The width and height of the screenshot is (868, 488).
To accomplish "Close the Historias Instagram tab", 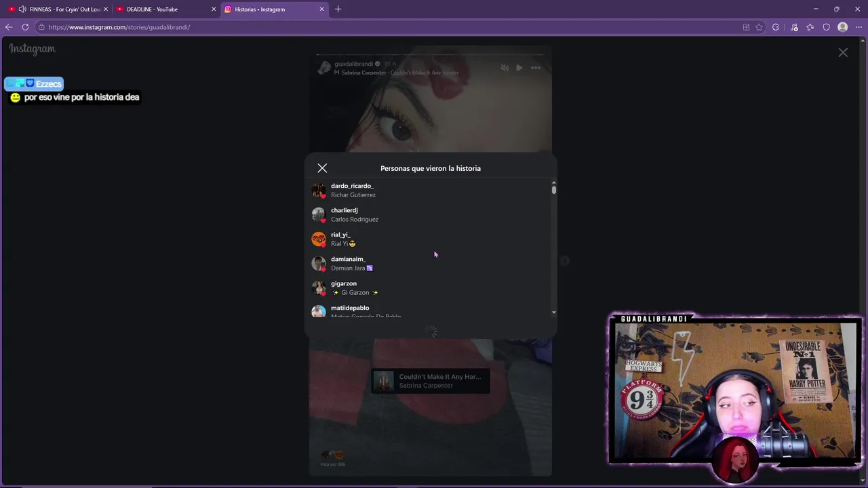I will point(321,9).
